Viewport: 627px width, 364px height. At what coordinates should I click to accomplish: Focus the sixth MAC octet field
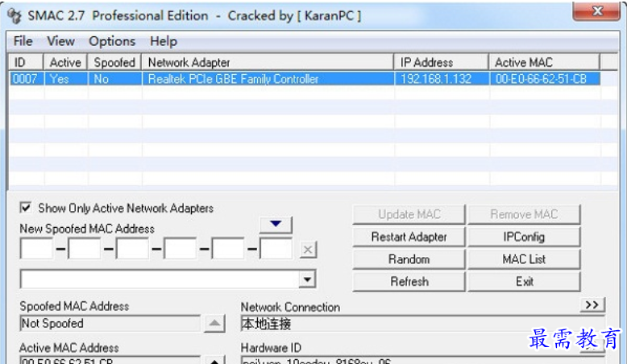pyautogui.click(x=276, y=249)
